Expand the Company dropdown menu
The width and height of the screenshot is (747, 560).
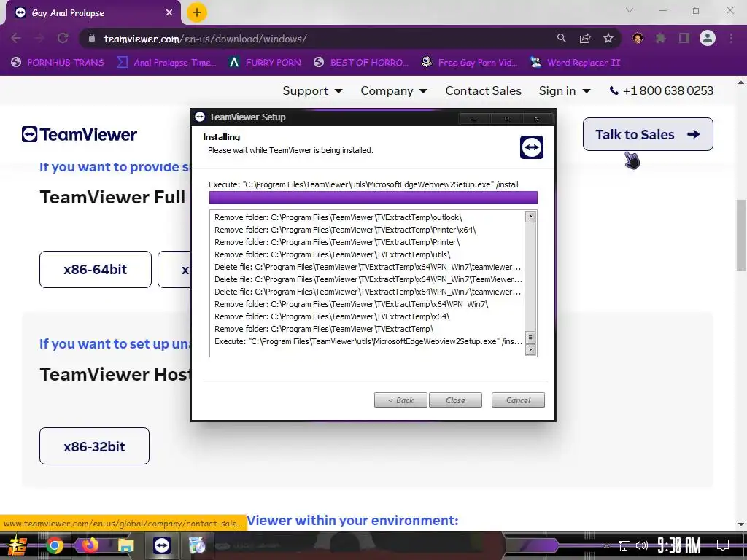click(x=394, y=90)
